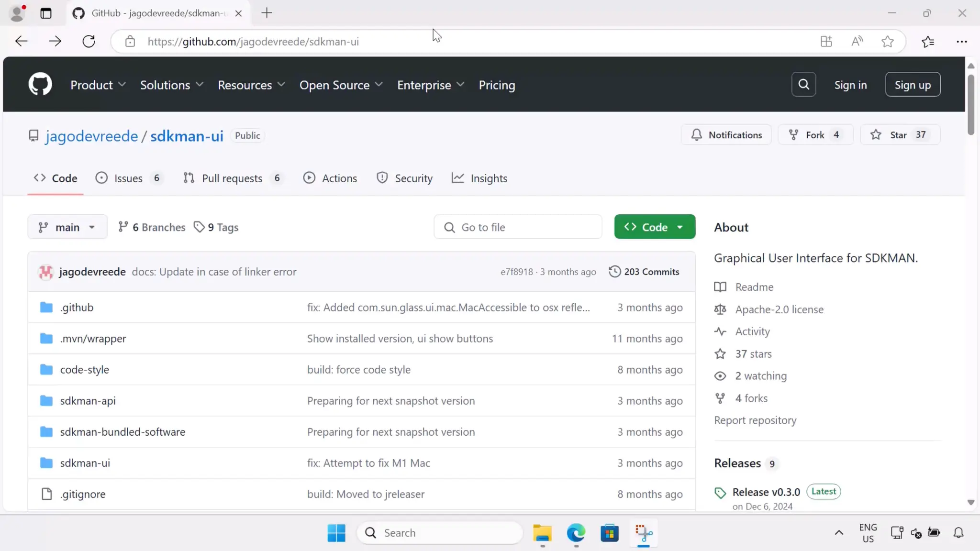The width and height of the screenshot is (980, 551).
Task: Open the Open Source navigation dropdown
Action: click(x=341, y=85)
